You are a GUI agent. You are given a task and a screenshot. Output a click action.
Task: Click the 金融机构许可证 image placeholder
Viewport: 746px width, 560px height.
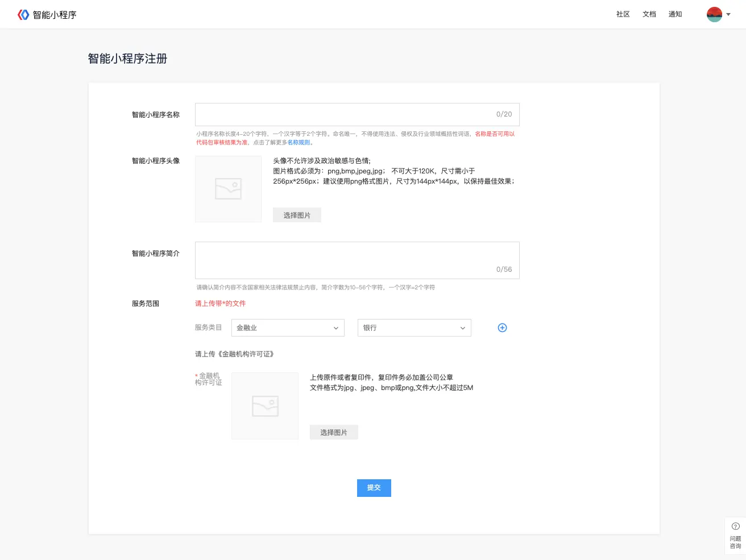tap(265, 406)
